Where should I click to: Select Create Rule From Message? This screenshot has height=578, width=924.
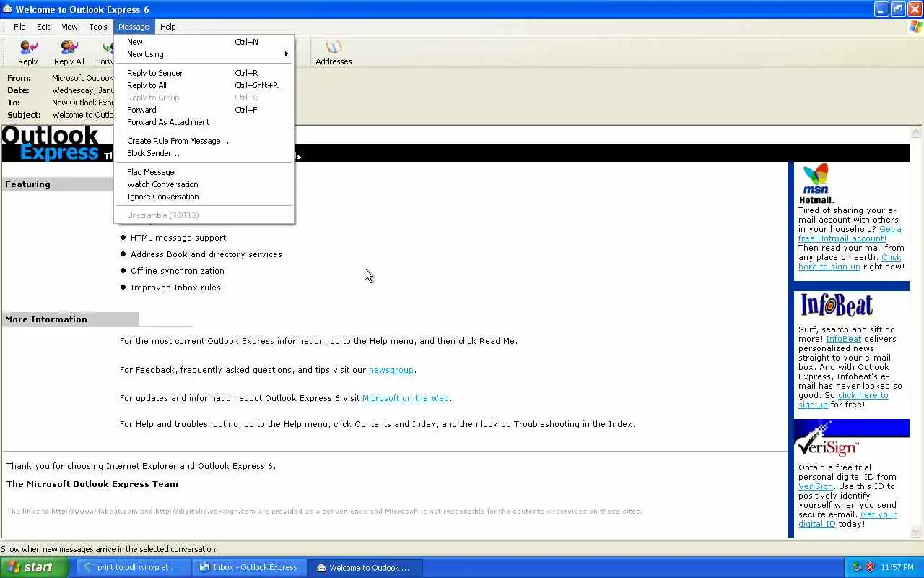pyautogui.click(x=204, y=141)
